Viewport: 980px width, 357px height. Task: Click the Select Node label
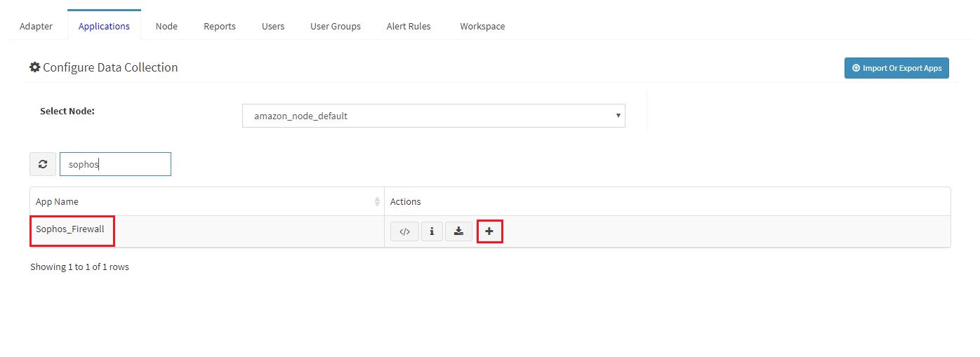click(x=67, y=111)
